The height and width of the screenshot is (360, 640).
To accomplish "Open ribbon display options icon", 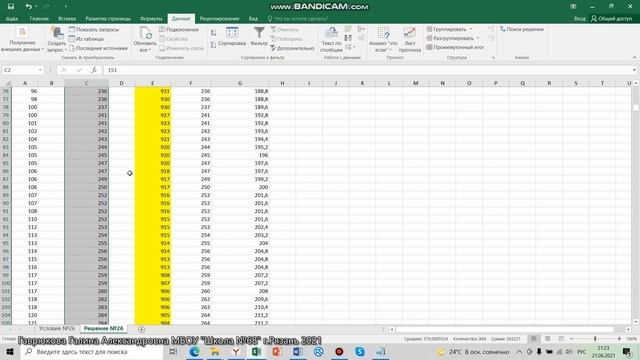I will [x=573, y=6].
